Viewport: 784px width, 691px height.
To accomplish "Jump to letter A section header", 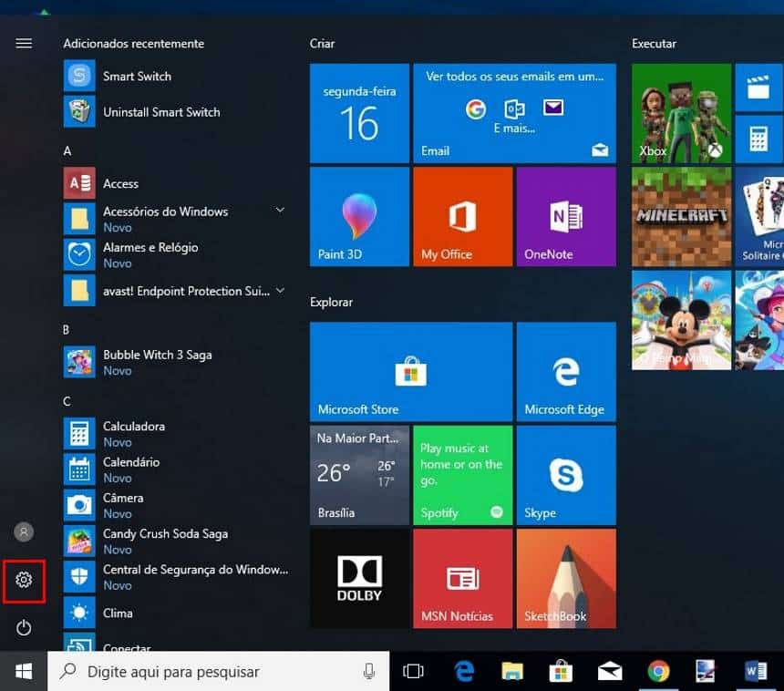I will point(67,151).
